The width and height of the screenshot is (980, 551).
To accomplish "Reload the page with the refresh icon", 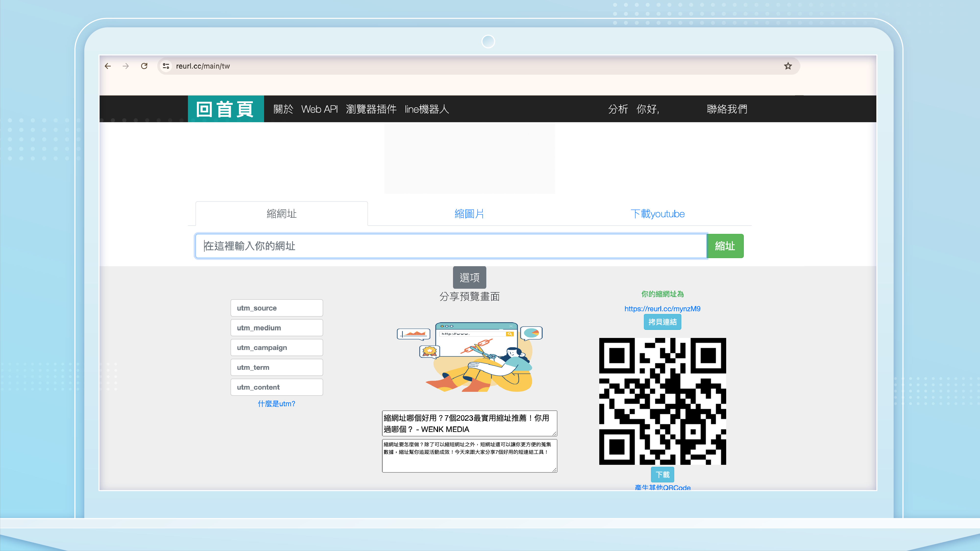I will point(144,66).
